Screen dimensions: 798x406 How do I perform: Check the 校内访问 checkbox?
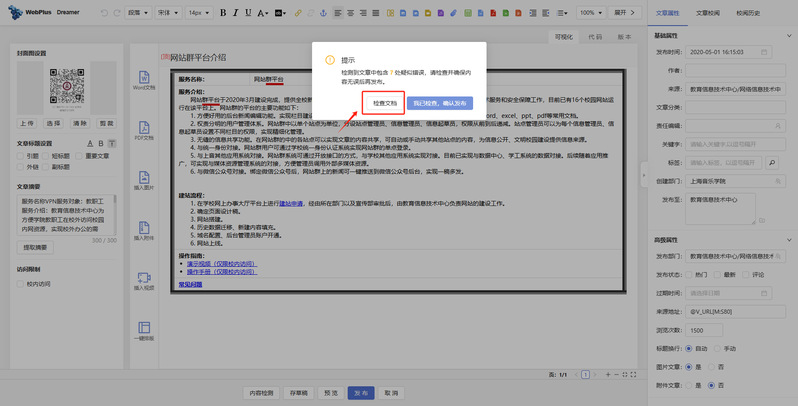click(x=20, y=284)
